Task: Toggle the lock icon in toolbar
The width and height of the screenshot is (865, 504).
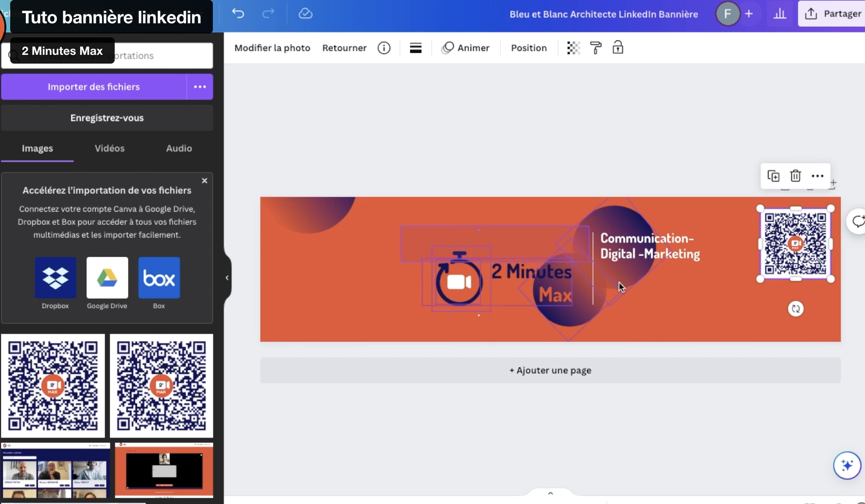Action: tap(618, 48)
